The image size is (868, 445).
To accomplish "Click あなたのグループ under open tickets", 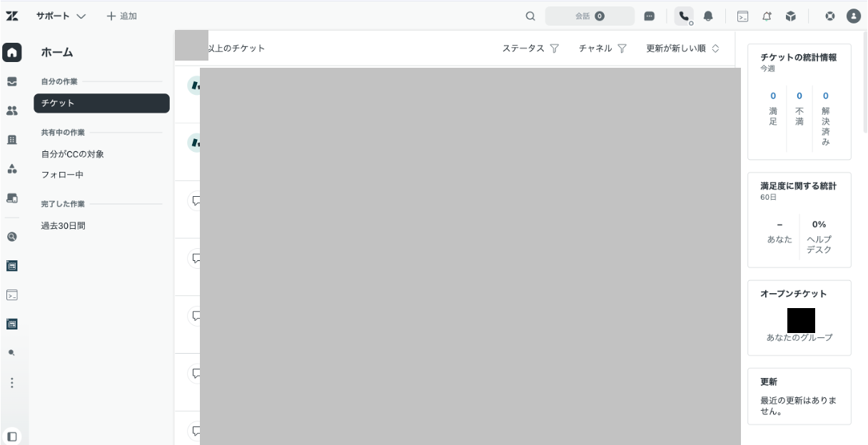I will pyautogui.click(x=799, y=337).
